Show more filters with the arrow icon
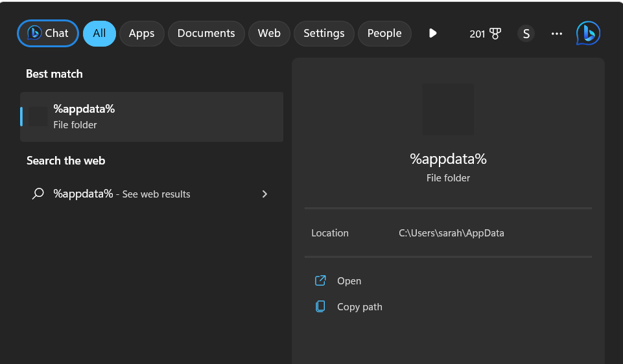Screen dimensions: 623x364 point(432,33)
